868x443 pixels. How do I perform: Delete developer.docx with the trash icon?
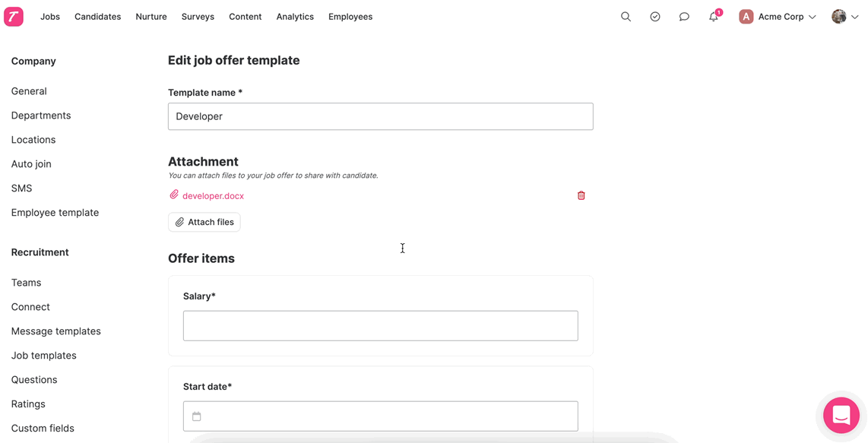click(x=581, y=195)
